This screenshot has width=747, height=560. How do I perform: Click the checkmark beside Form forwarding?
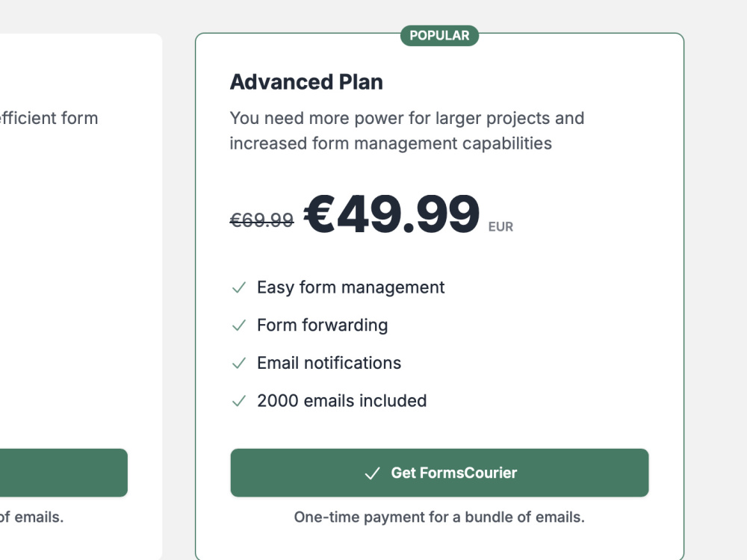point(239,326)
